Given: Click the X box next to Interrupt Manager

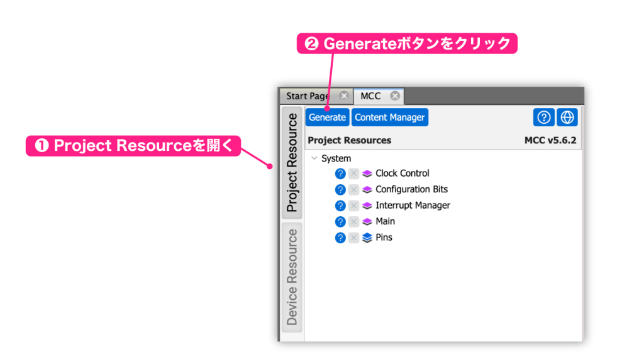Looking at the screenshot, I should click(353, 206).
